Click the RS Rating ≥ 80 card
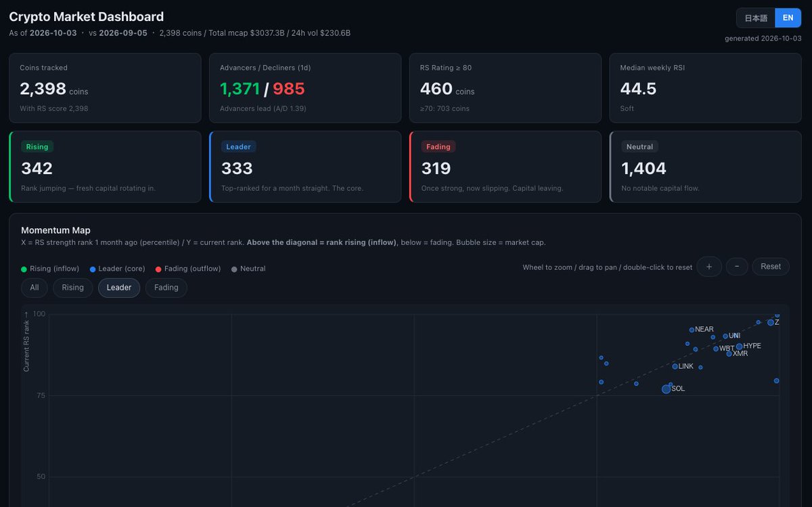 (x=505, y=88)
